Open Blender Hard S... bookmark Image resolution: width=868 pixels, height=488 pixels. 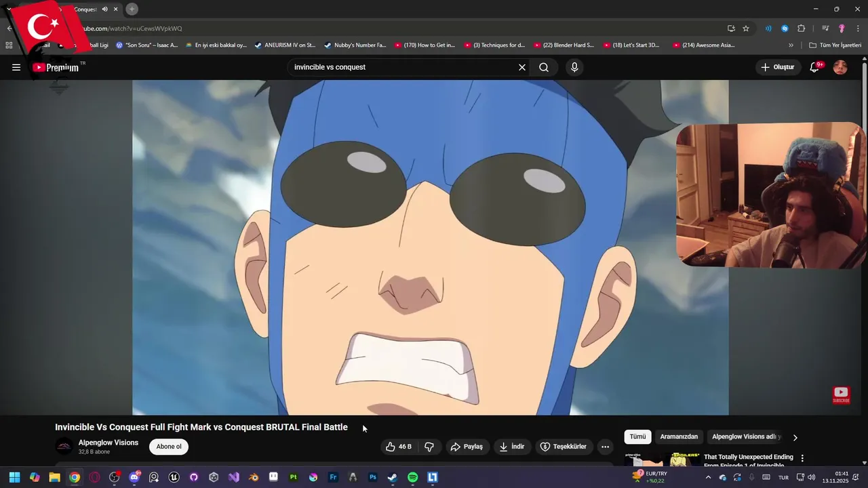(564, 45)
